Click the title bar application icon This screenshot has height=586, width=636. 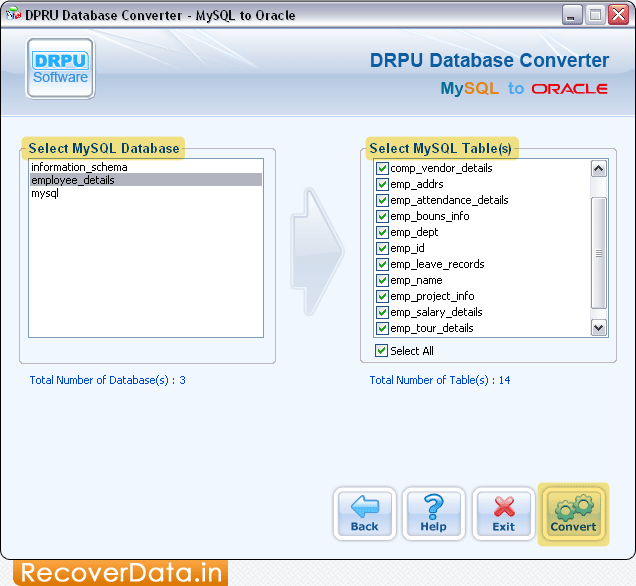point(14,15)
